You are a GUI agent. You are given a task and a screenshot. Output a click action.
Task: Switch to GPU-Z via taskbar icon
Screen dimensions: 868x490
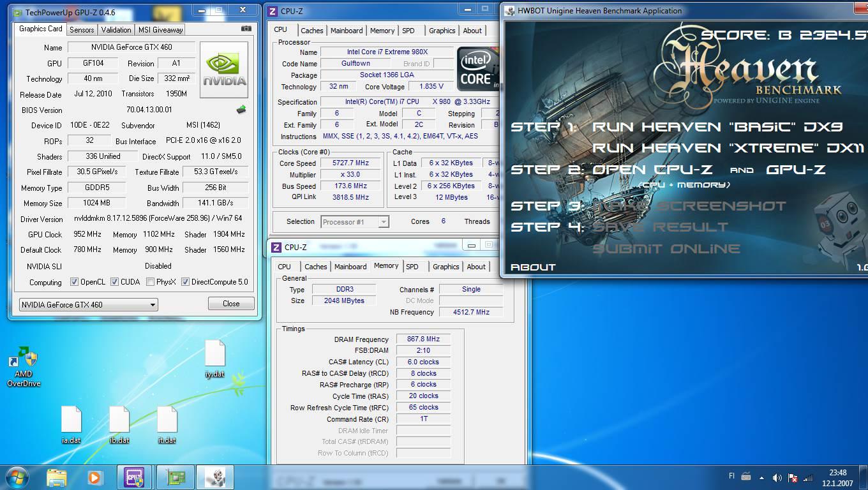point(174,477)
